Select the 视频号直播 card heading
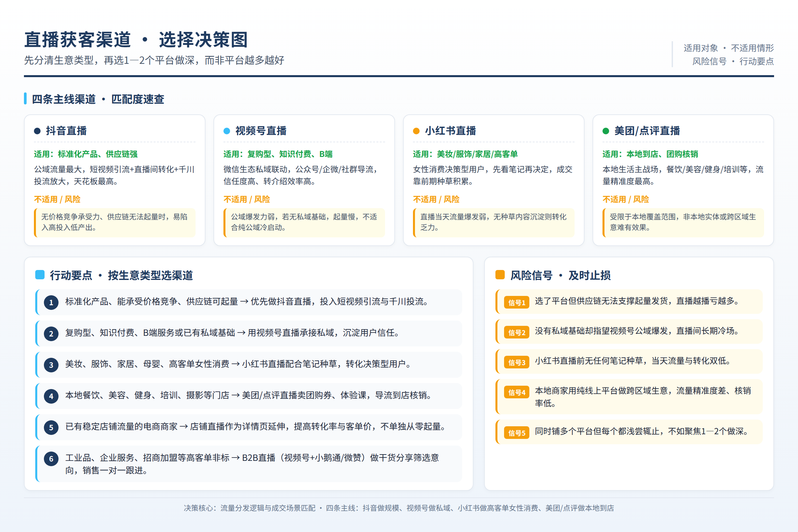The height and width of the screenshot is (532, 798). (261, 131)
